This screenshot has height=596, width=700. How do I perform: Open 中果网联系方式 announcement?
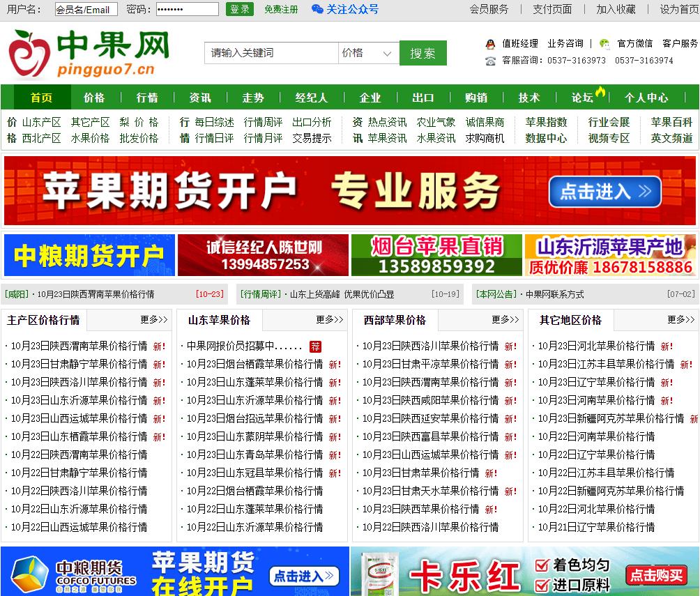[x=554, y=294]
